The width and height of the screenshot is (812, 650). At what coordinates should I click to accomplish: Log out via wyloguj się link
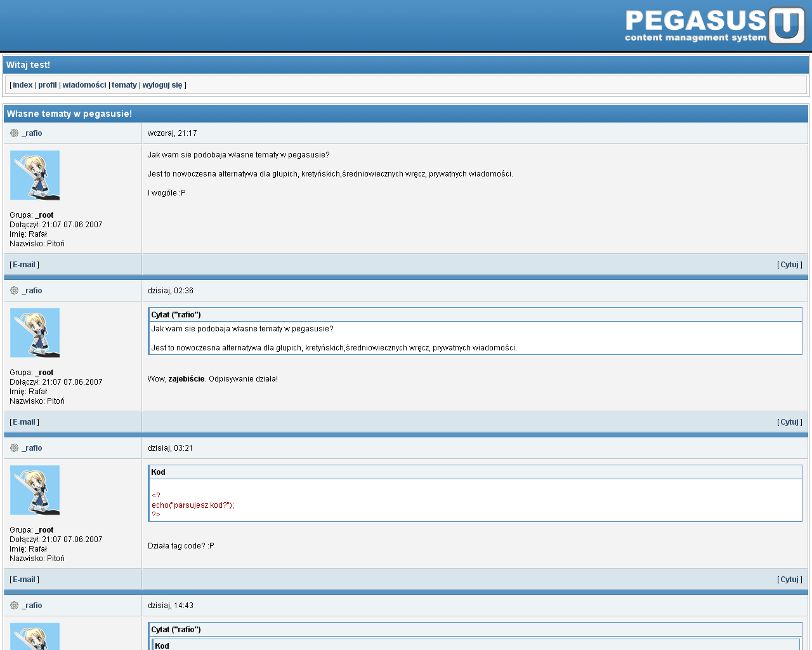pyautogui.click(x=162, y=85)
